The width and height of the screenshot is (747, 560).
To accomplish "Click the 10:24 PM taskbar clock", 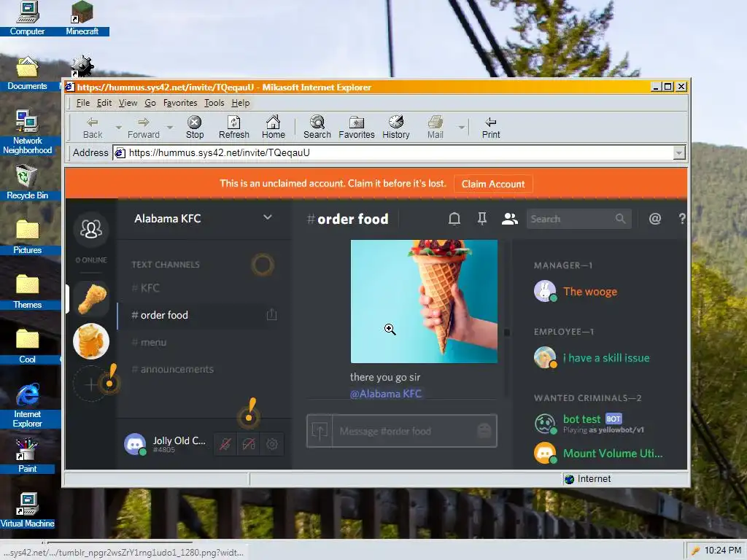I will 722,550.
